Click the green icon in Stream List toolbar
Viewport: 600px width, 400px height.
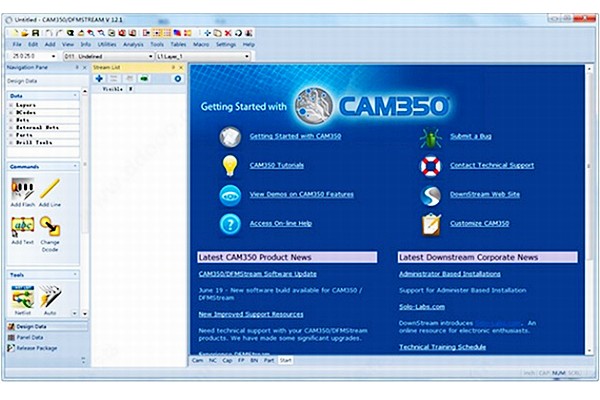coord(144,78)
